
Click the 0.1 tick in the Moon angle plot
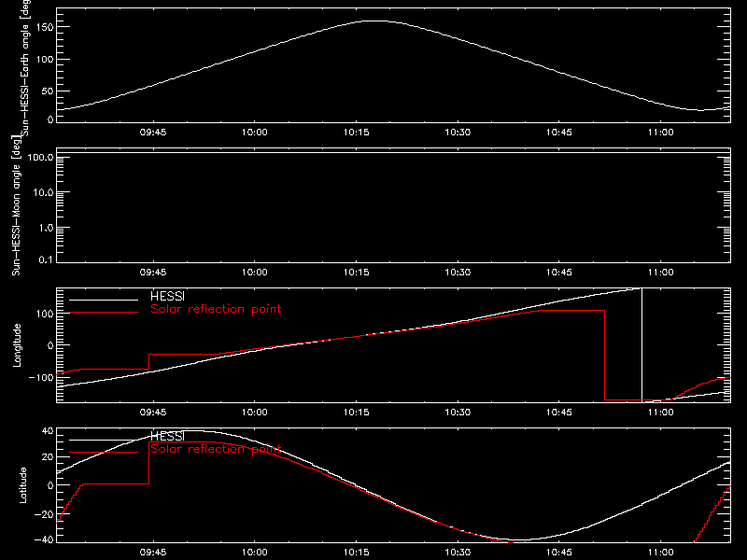click(46, 259)
